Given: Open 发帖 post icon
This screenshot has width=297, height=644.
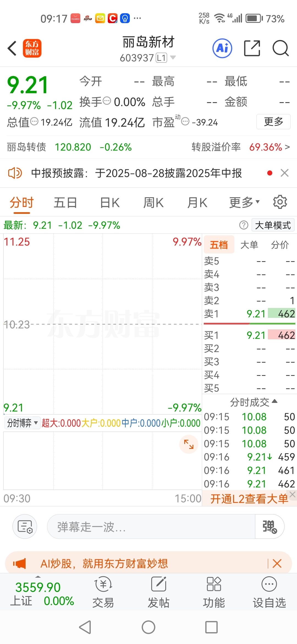Looking at the screenshot, I should 159,592.
